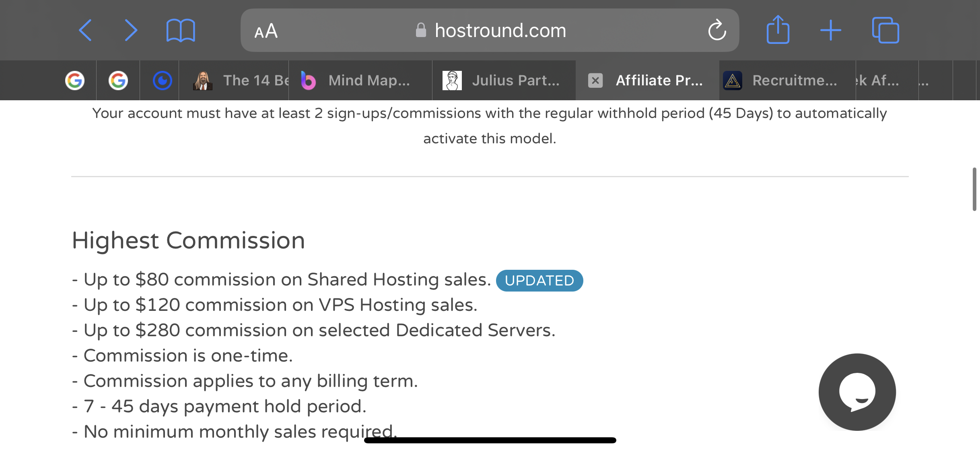Image resolution: width=980 pixels, height=453 pixels.
Task: Tap the iOS home indicator bar
Action: (490, 440)
